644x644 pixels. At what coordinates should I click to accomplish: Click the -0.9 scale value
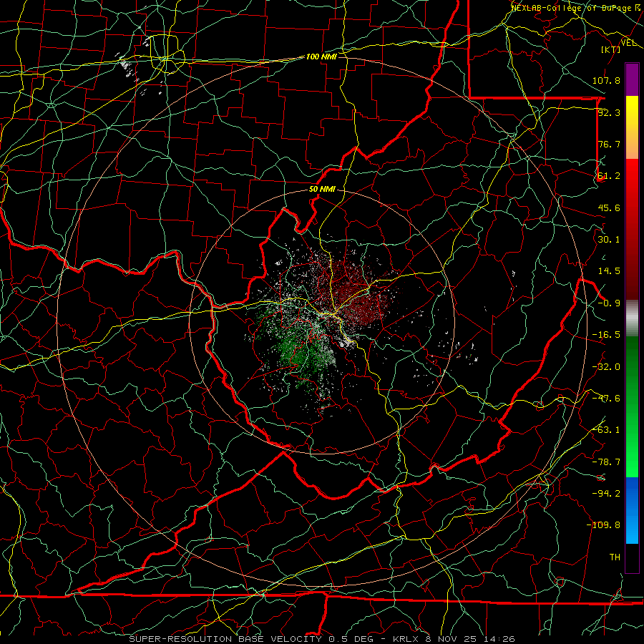(x=609, y=303)
